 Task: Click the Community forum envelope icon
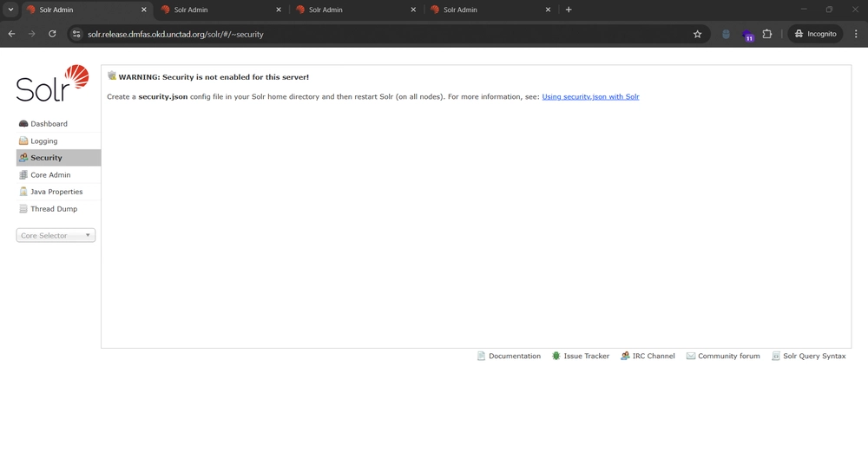pos(691,357)
